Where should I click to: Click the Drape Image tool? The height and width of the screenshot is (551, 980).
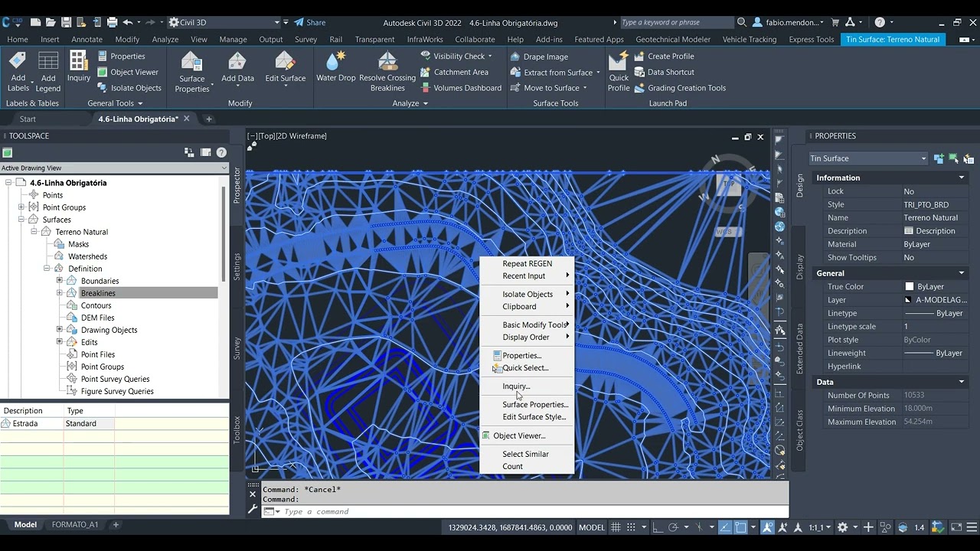(539, 57)
